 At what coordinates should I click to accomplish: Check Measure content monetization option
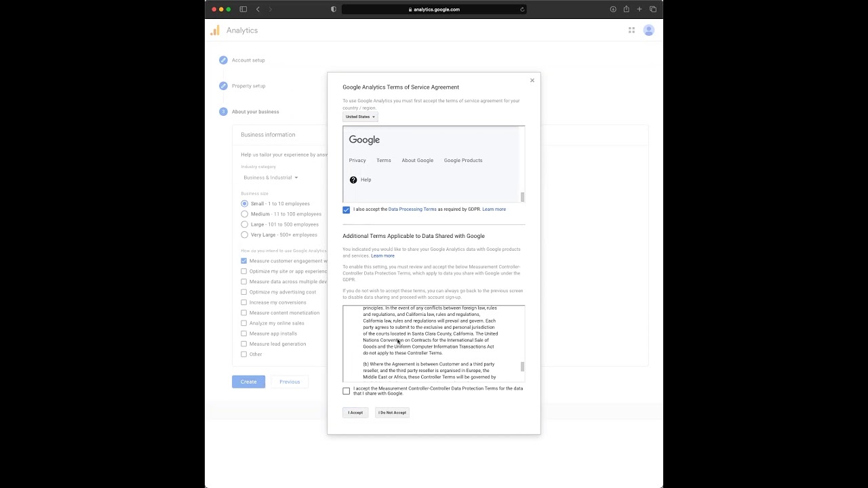pos(244,313)
